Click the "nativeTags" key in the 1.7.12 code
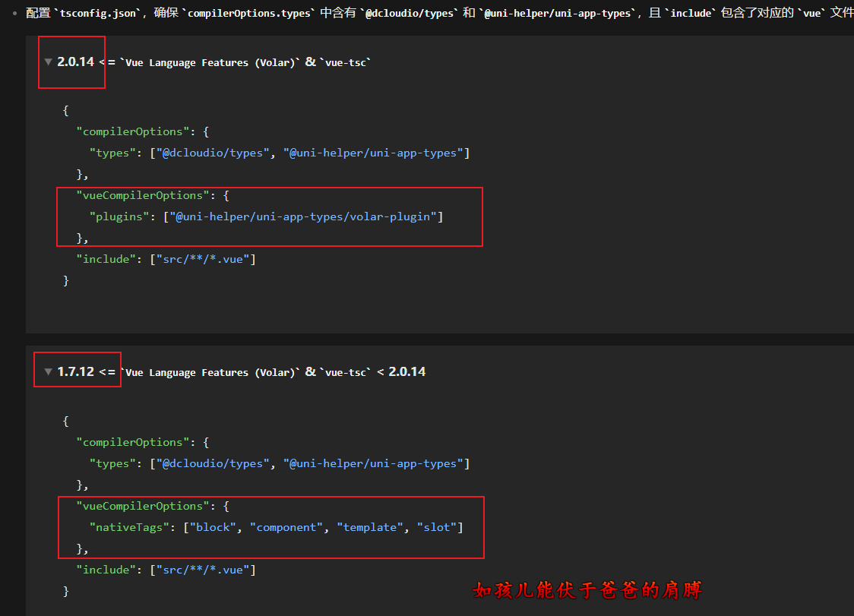This screenshot has height=616, width=854. pos(129,527)
